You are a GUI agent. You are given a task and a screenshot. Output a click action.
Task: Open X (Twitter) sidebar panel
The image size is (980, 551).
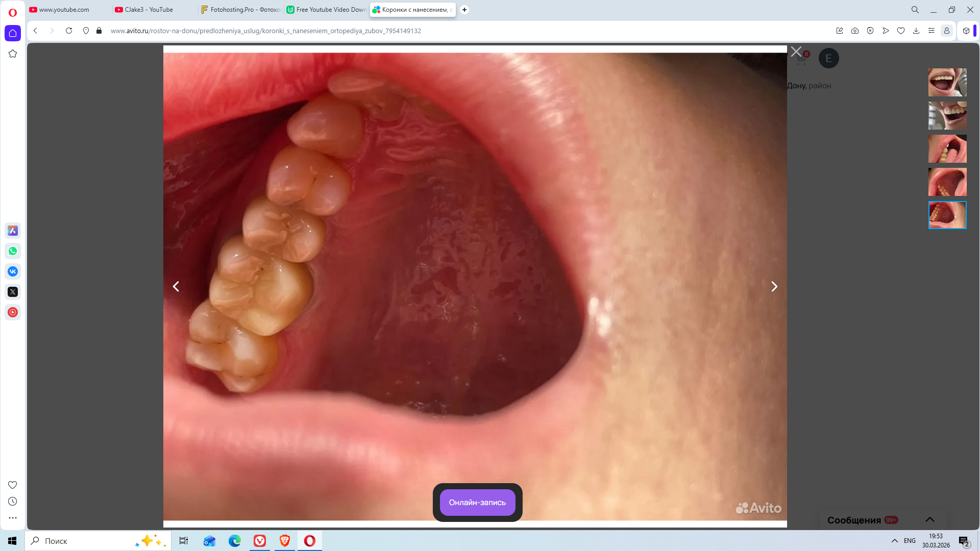click(13, 292)
